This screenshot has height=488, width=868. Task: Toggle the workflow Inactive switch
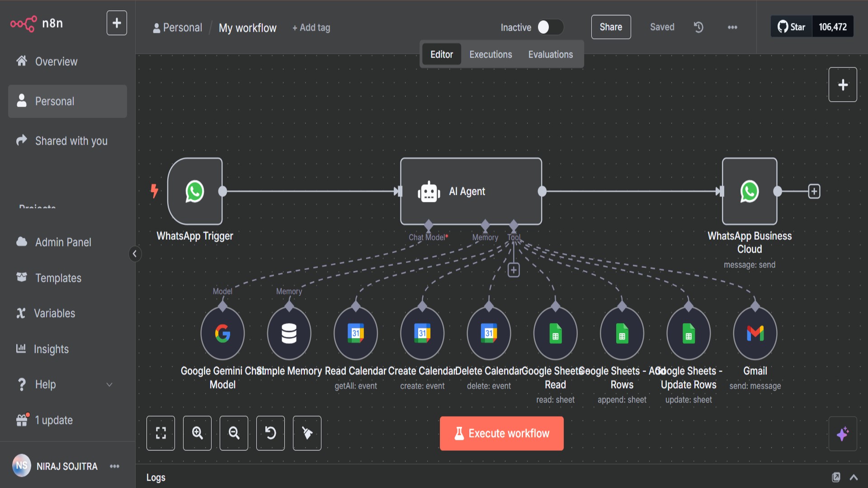coord(550,27)
